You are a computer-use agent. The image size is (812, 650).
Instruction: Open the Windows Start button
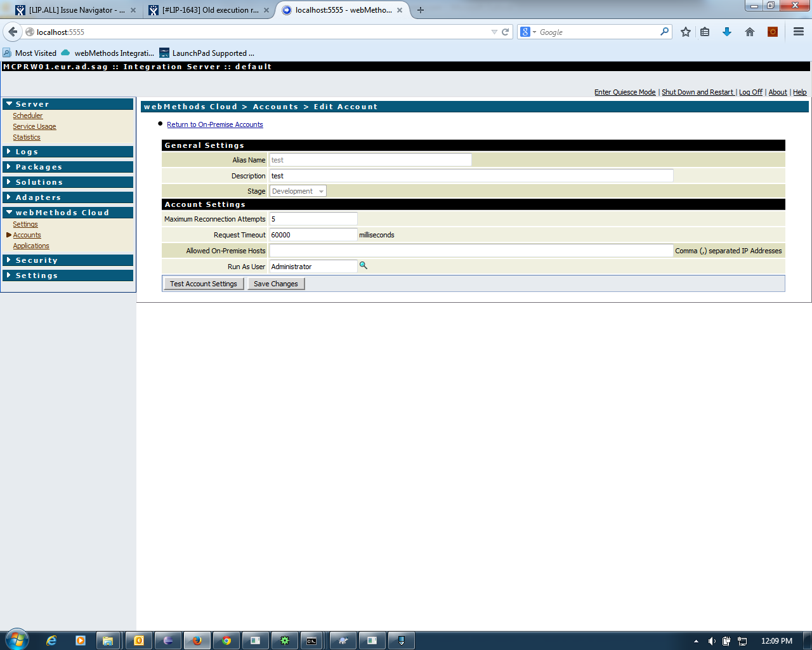coord(17,640)
